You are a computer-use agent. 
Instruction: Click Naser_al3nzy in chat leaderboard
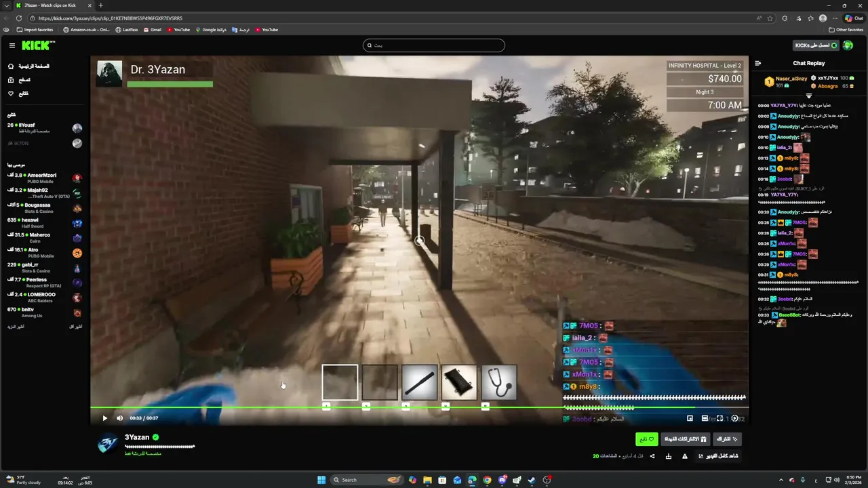tap(791, 79)
